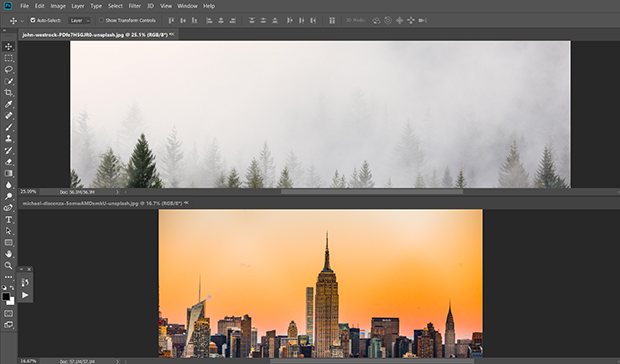Select the Gradient tool

pyautogui.click(x=8, y=173)
